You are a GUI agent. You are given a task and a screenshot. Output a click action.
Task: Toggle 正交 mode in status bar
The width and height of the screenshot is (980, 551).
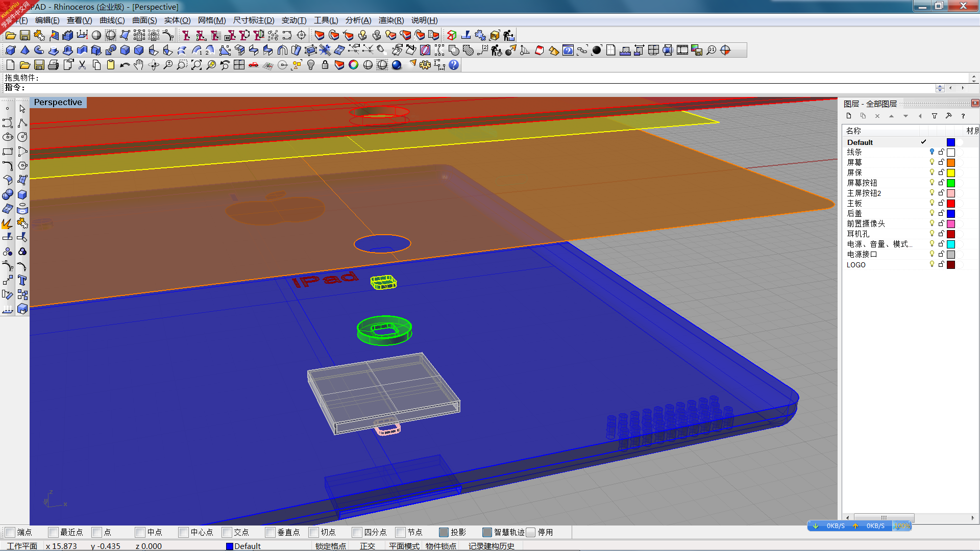click(x=367, y=546)
